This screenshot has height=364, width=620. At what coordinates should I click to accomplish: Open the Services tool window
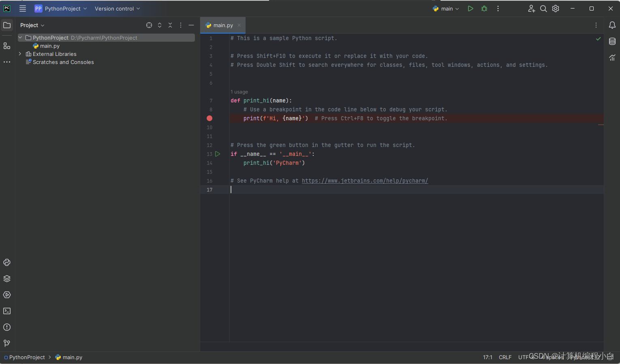coord(7,295)
